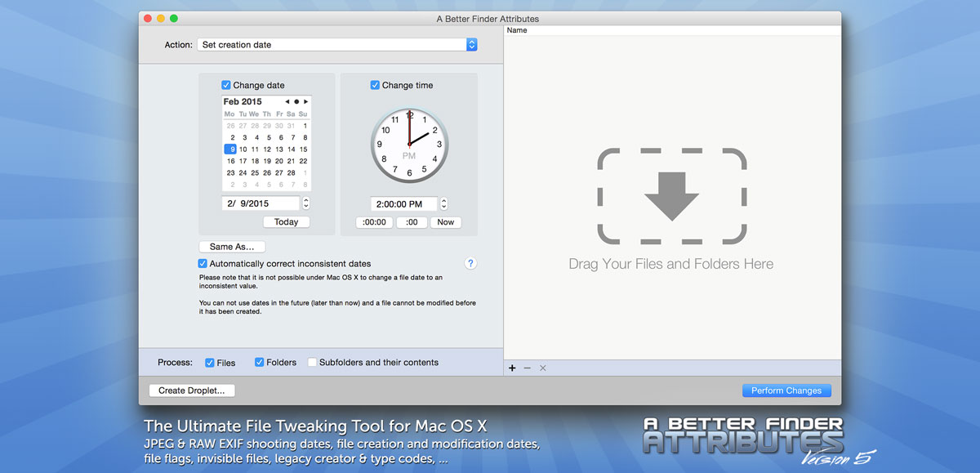
Task: Toggle Automatically correct inconsistent dates
Action: click(203, 264)
